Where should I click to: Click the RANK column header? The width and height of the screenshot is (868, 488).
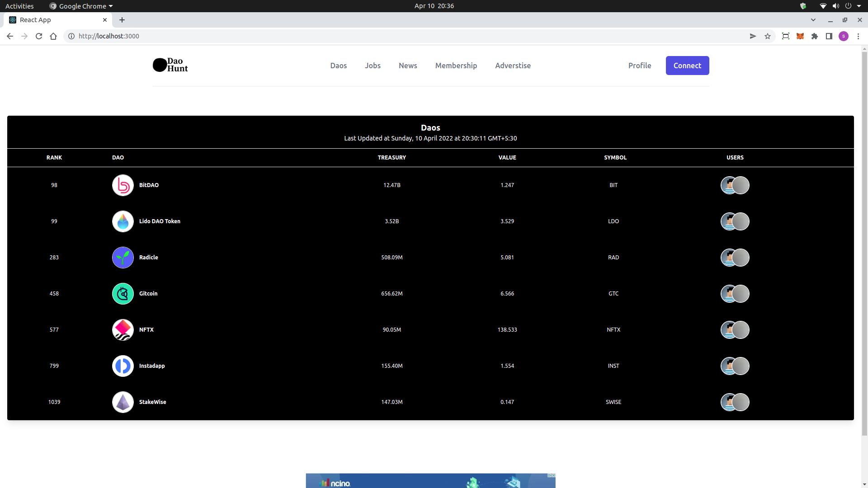point(54,158)
